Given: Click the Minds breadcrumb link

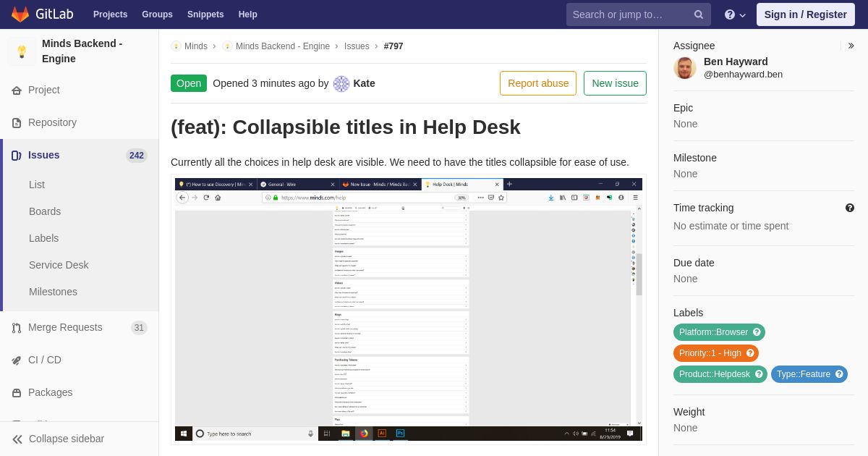Looking at the screenshot, I should point(196,46).
